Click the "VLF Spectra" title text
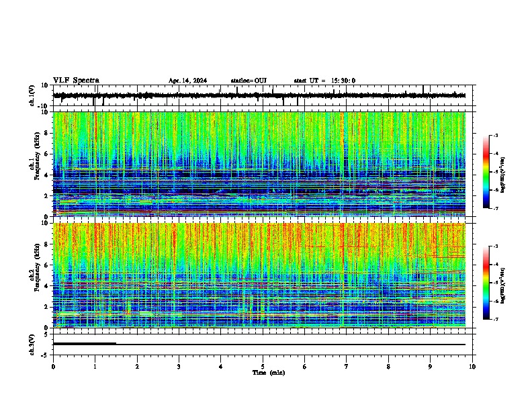Screen dimensions: 532x411 (76, 81)
